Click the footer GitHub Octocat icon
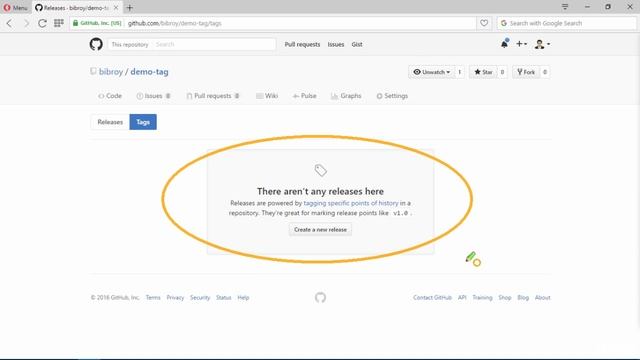 (320, 298)
